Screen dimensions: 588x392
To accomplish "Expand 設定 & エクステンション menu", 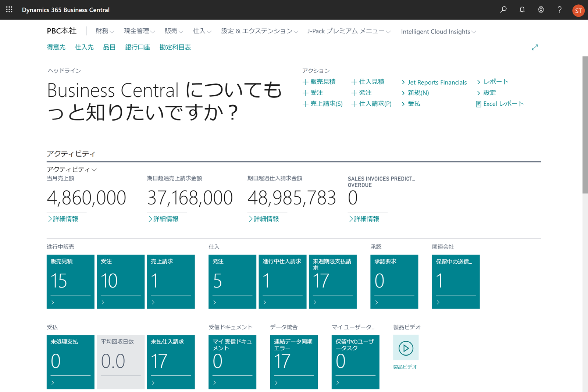I will coord(260,31).
